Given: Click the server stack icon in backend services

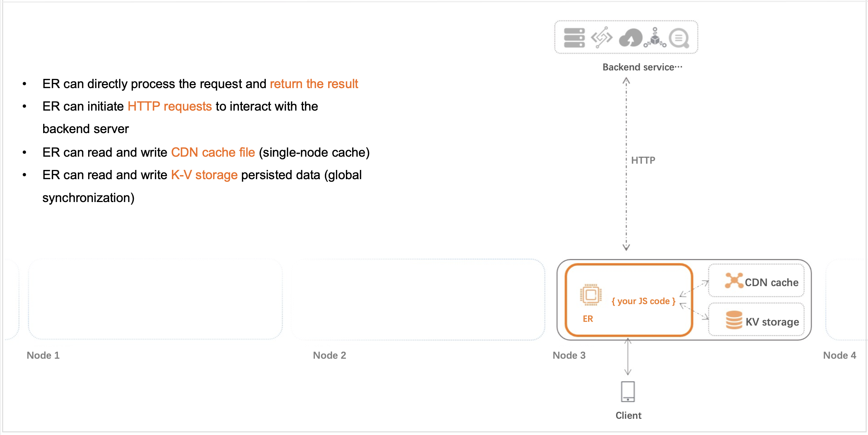Looking at the screenshot, I should pyautogui.click(x=574, y=38).
